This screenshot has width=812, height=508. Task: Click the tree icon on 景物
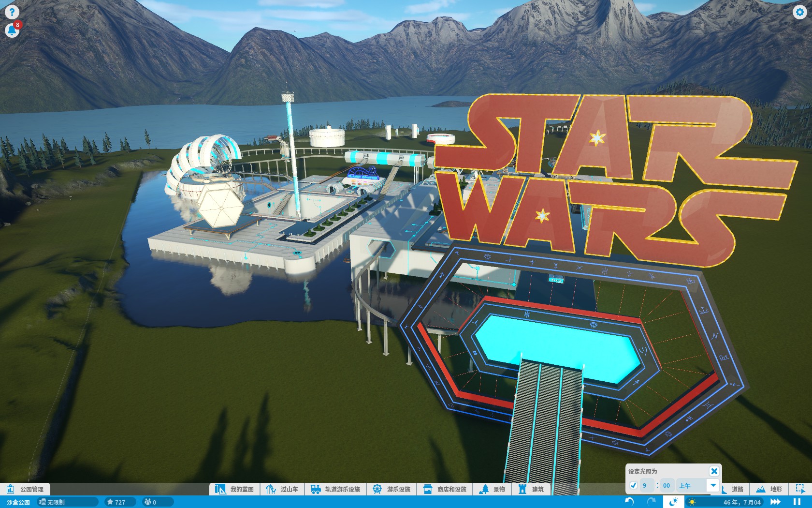pyautogui.click(x=484, y=489)
